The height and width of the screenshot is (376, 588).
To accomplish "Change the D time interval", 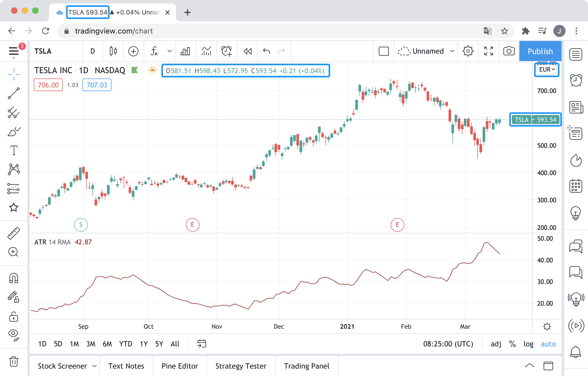I will pyautogui.click(x=93, y=51).
